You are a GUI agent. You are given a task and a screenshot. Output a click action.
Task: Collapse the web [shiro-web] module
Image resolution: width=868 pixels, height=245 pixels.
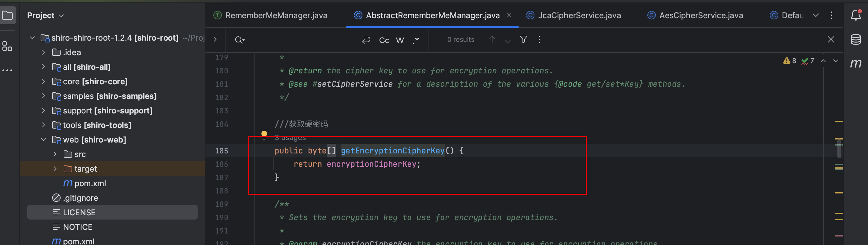[43, 139]
